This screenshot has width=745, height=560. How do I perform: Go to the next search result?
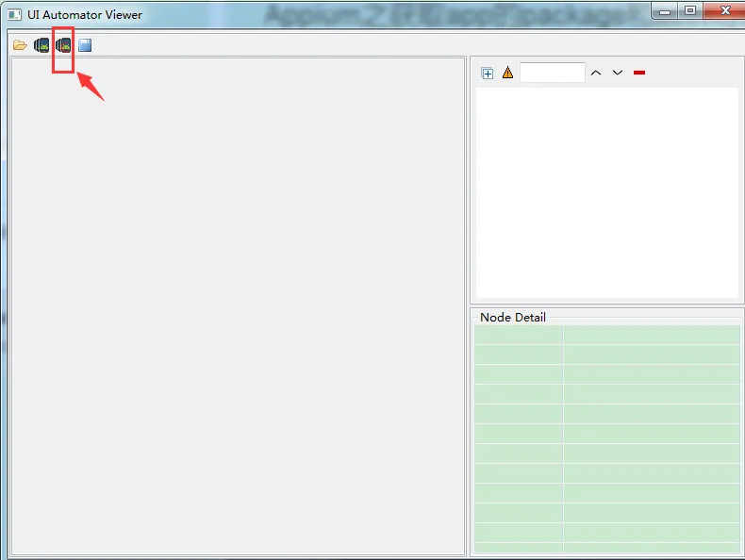[x=618, y=73]
